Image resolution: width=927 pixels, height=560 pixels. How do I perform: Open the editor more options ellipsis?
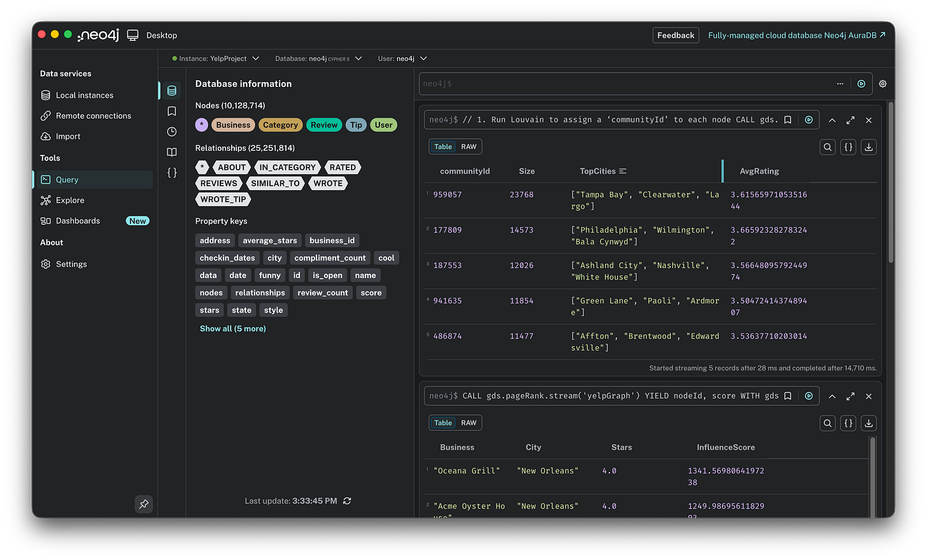[840, 83]
